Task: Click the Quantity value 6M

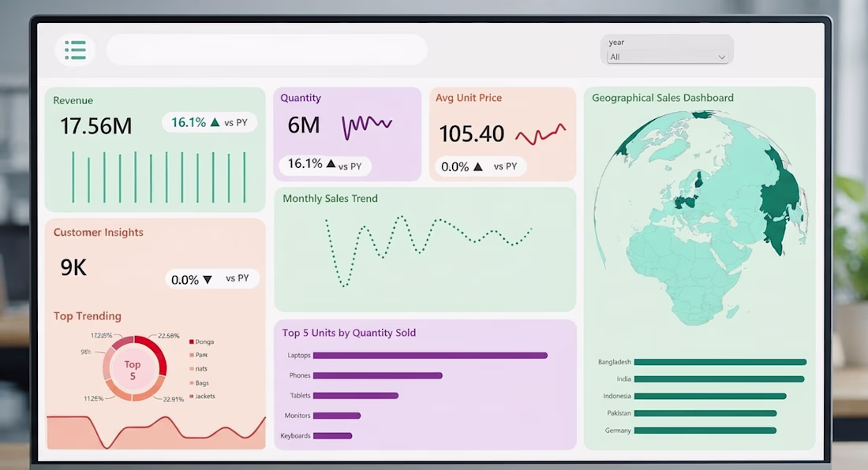Action: [304, 125]
